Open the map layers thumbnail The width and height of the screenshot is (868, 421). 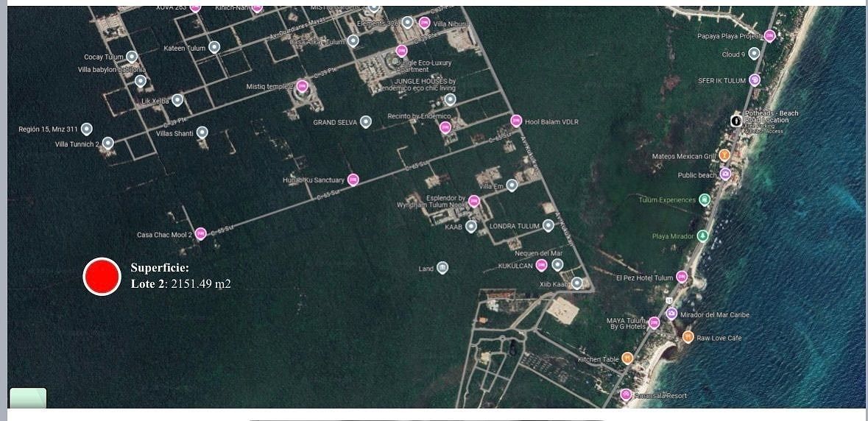(28, 398)
